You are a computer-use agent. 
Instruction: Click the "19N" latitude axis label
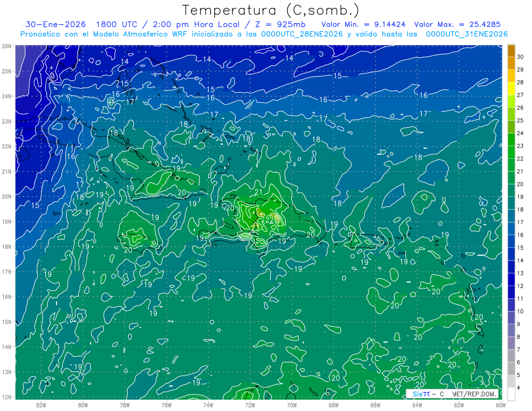click(6, 221)
